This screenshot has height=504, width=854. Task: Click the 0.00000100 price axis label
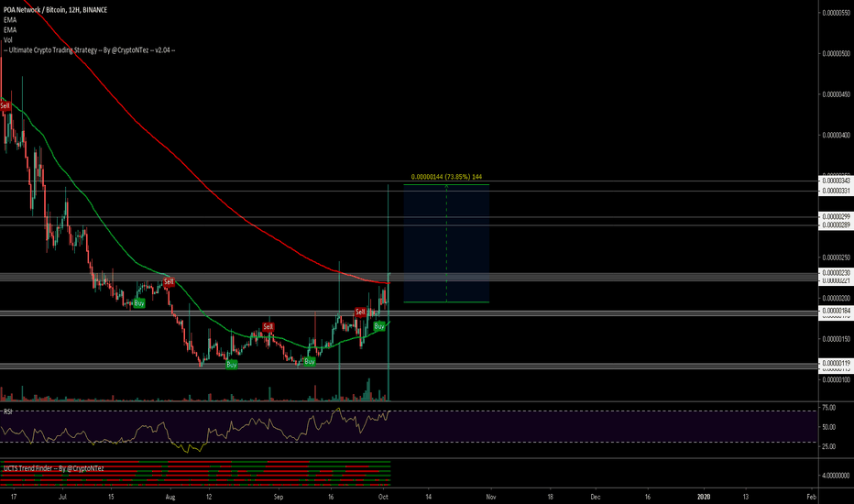pos(836,379)
